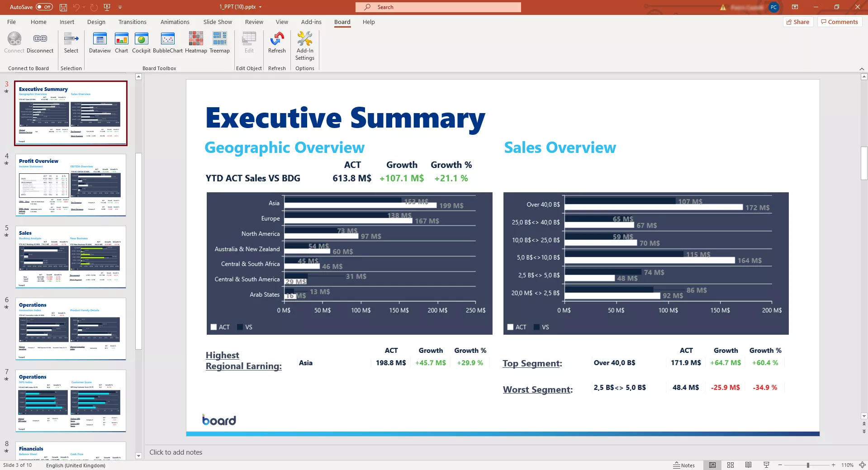Switch to Slide Sorter view

click(730, 465)
